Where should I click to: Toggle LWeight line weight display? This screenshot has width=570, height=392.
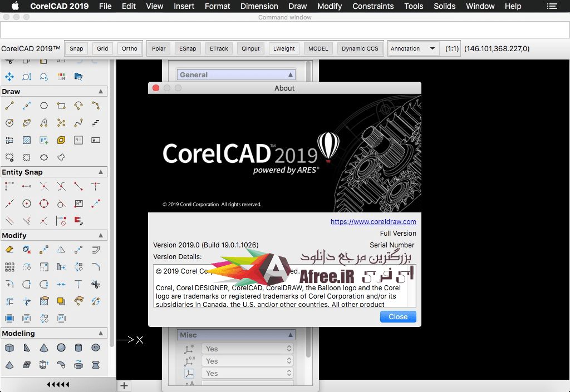point(284,48)
